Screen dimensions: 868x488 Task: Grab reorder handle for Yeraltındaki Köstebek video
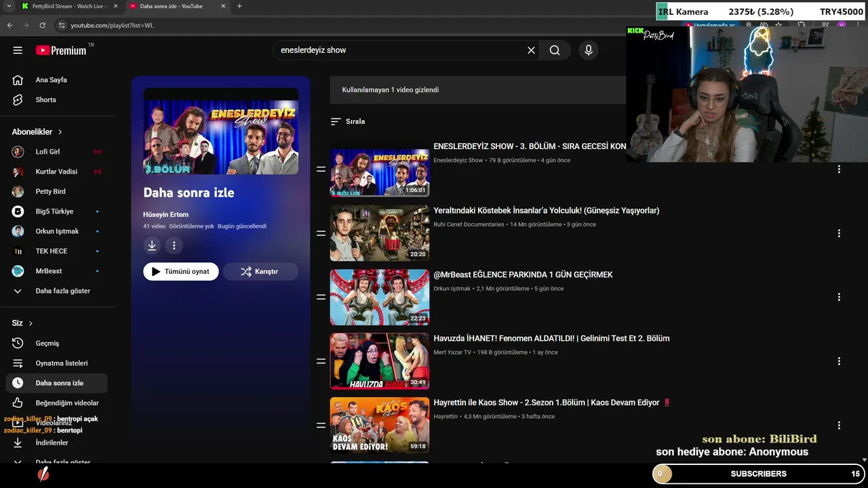tap(321, 233)
